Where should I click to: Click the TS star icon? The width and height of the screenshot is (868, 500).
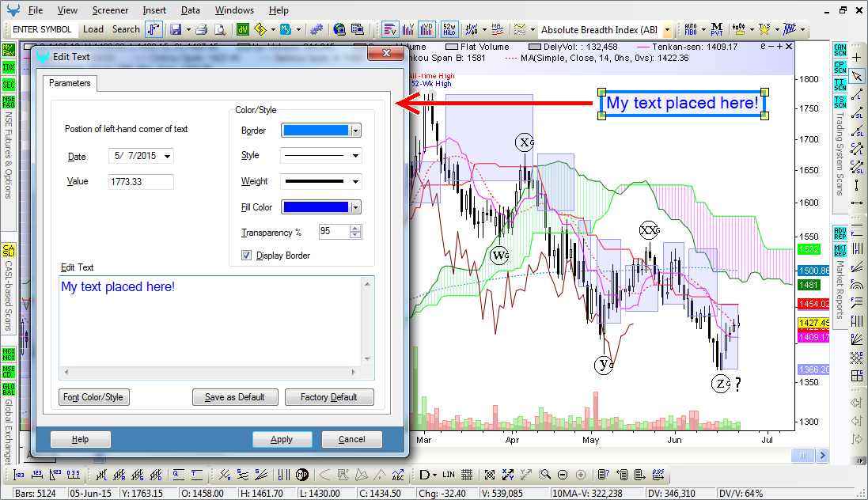(x=764, y=29)
